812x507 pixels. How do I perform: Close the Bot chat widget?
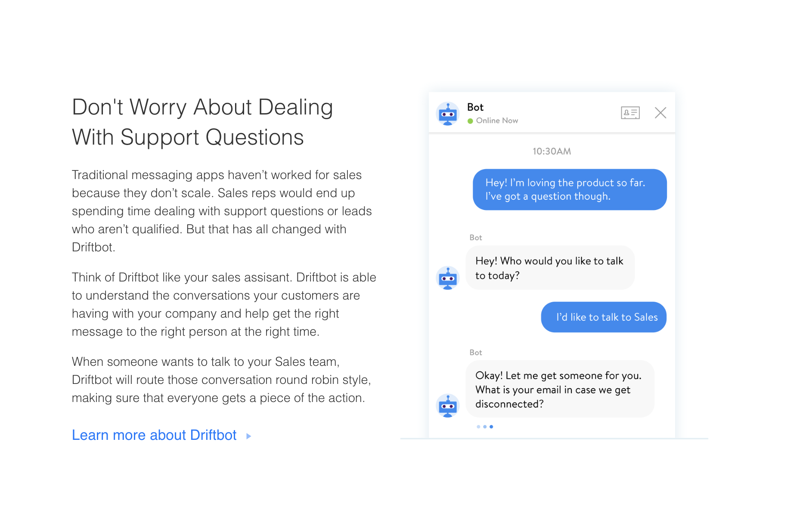click(660, 113)
